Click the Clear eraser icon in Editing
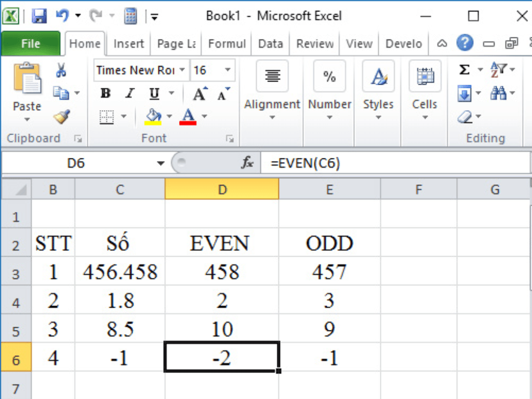Viewport: 532px width, 399px height. 466,117
